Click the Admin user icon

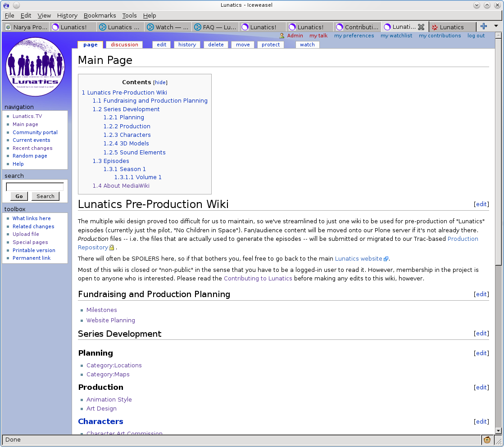(x=282, y=36)
